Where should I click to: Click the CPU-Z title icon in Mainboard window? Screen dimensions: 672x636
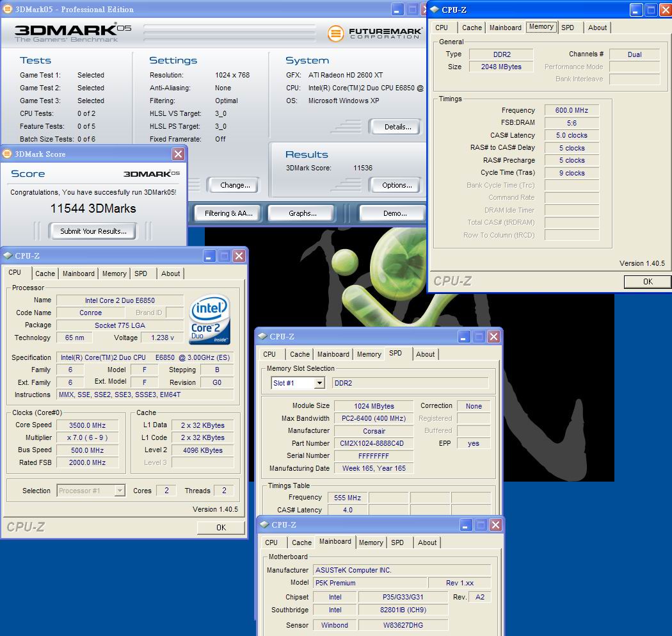(x=264, y=525)
